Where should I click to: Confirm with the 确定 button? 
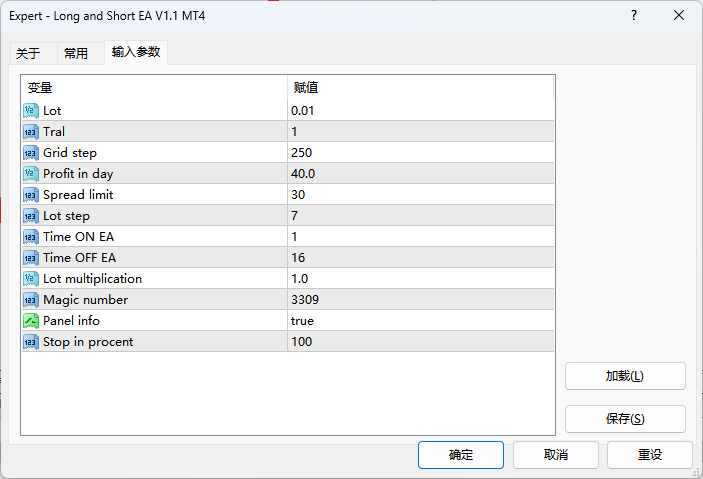tap(461, 455)
